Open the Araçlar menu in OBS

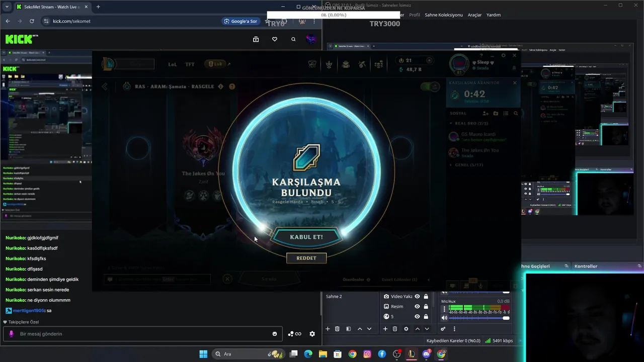(474, 15)
